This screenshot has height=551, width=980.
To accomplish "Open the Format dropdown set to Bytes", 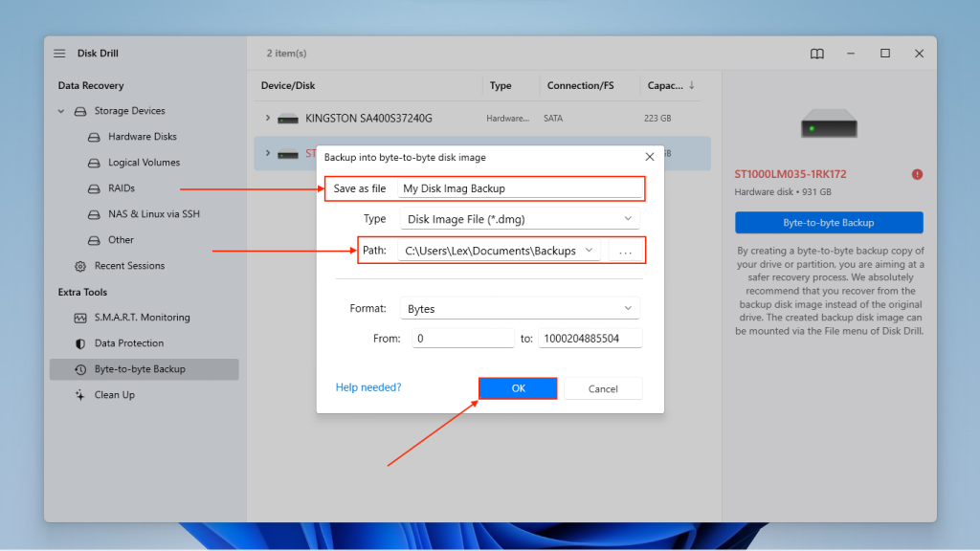I will [x=520, y=308].
